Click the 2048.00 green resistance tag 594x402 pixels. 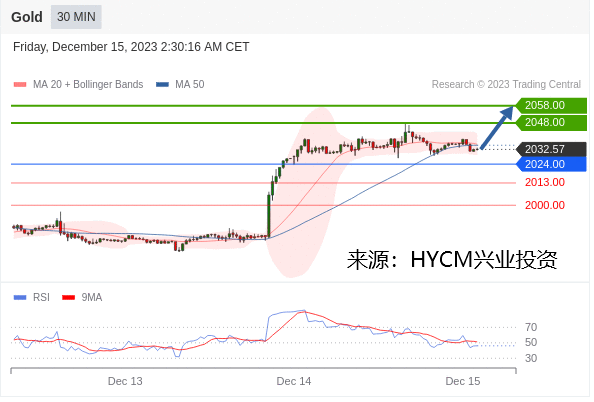click(x=551, y=123)
